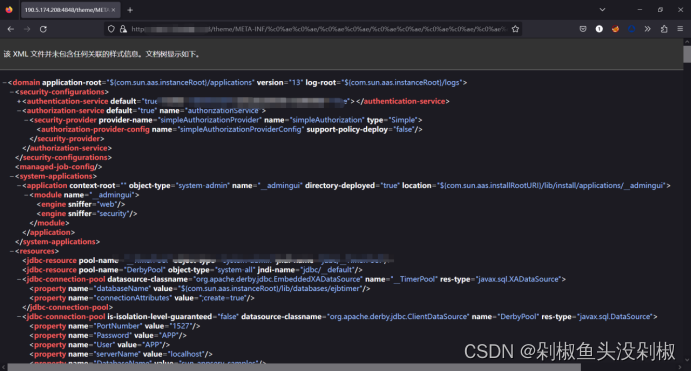The image size is (692, 371).
Task: Restore down the Firefox window
Action: point(660,10)
